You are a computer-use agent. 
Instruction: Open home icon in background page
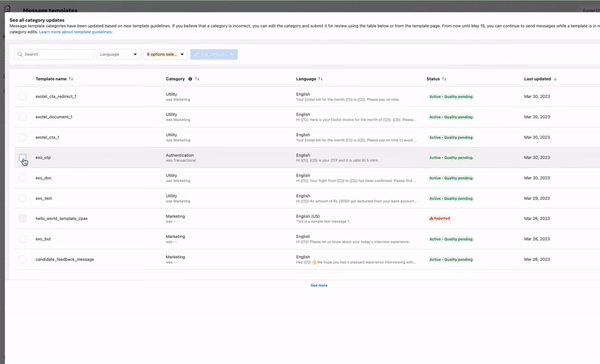[x=7, y=8]
